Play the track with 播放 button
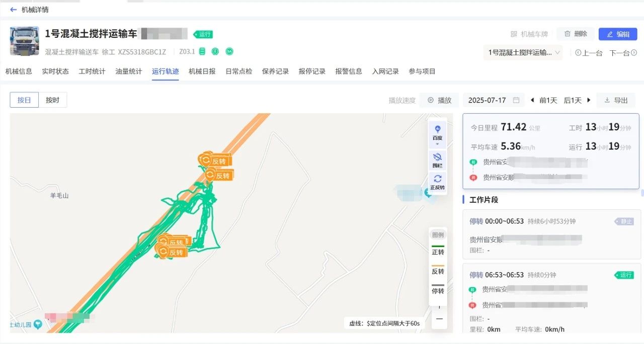This screenshot has width=644, height=344. tap(439, 100)
